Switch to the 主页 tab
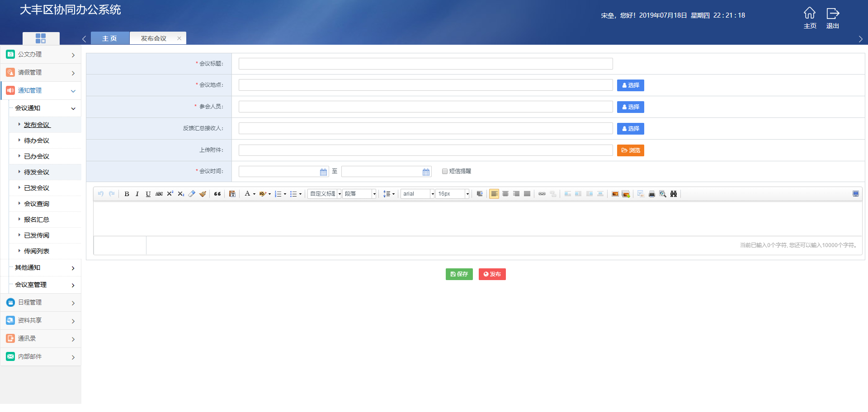This screenshot has height=412, width=868. point(110,38)
